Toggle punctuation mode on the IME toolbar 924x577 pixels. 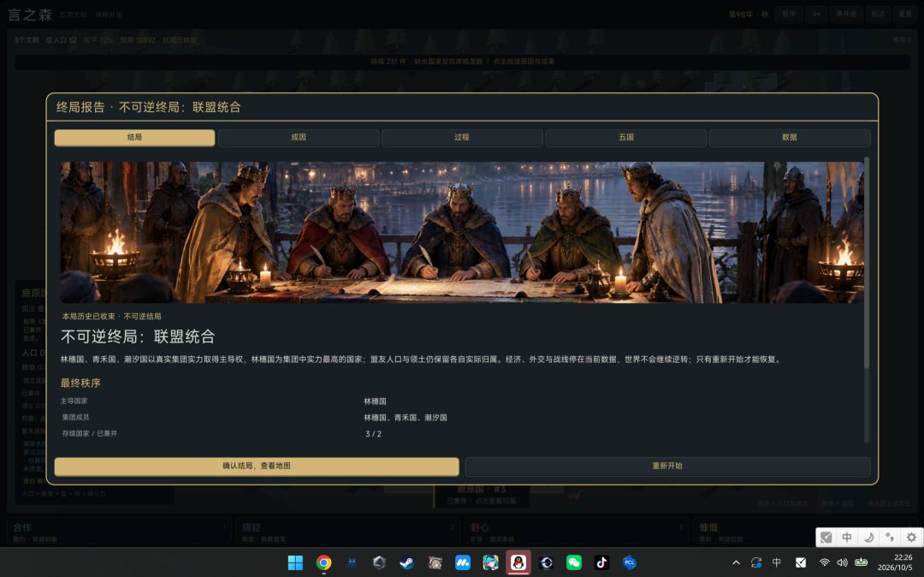coord(890,538)
